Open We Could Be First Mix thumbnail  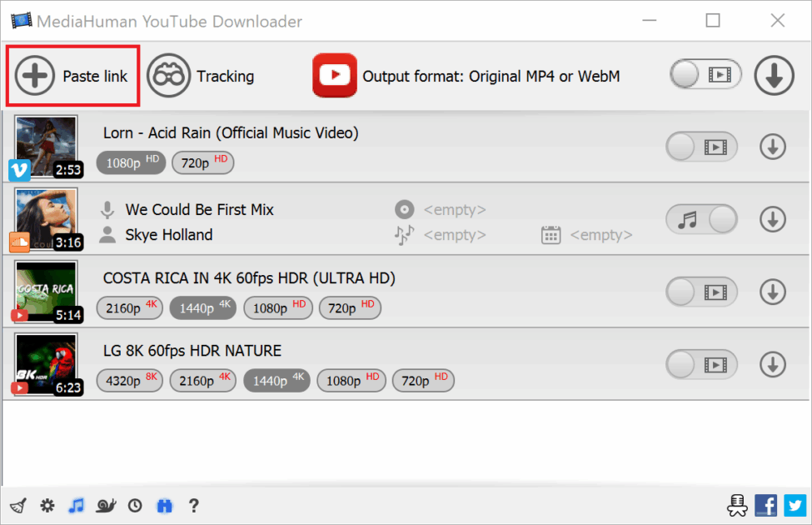pos(46,218)
